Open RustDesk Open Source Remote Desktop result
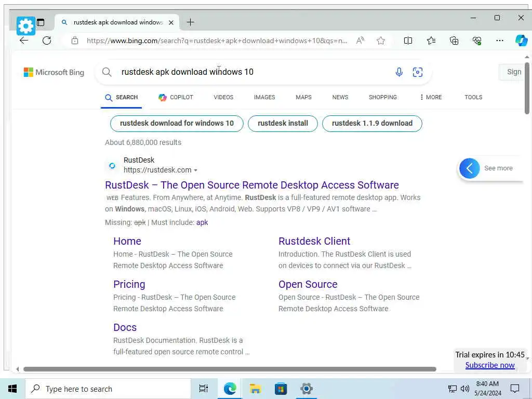This screenshot has width=532, height=399. [252, 185]
